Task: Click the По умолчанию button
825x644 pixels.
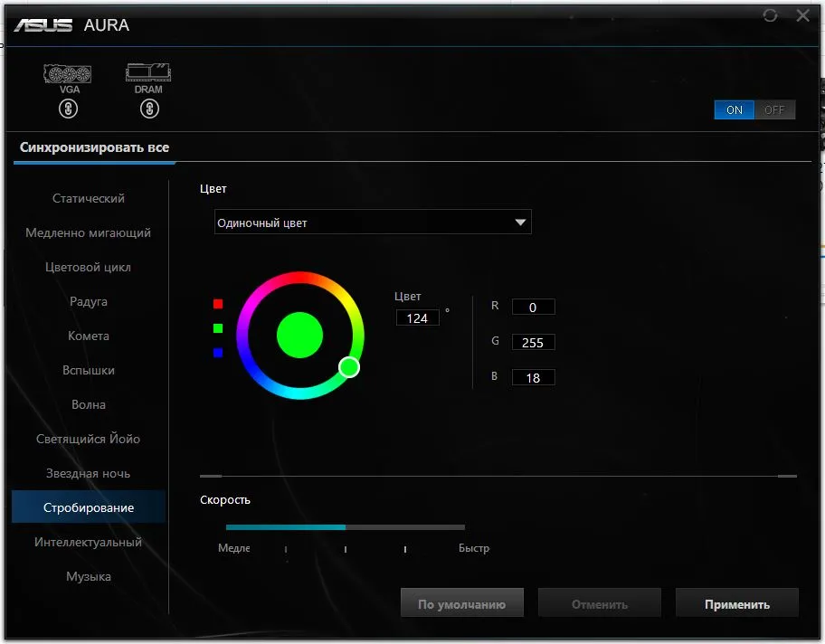Action: (x=461, y=604)
